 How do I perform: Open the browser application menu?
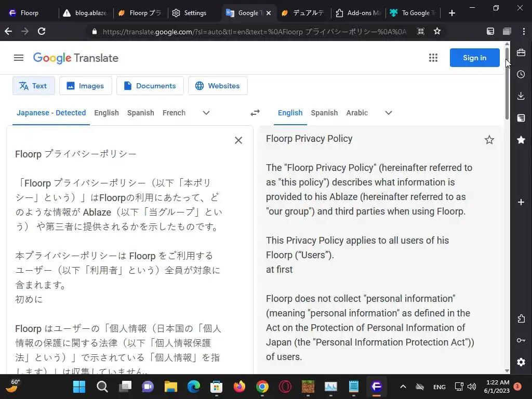tap(524, 31)
